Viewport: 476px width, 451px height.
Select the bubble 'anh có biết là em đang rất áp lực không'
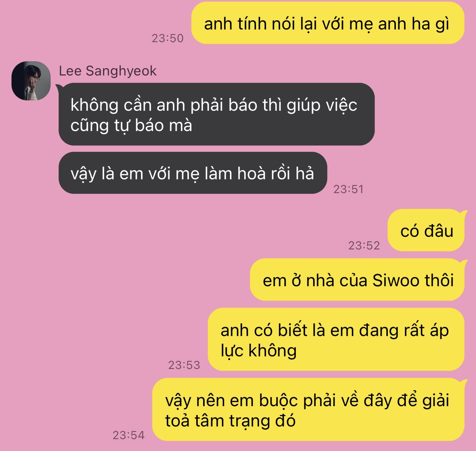click(x=336, y=339)
